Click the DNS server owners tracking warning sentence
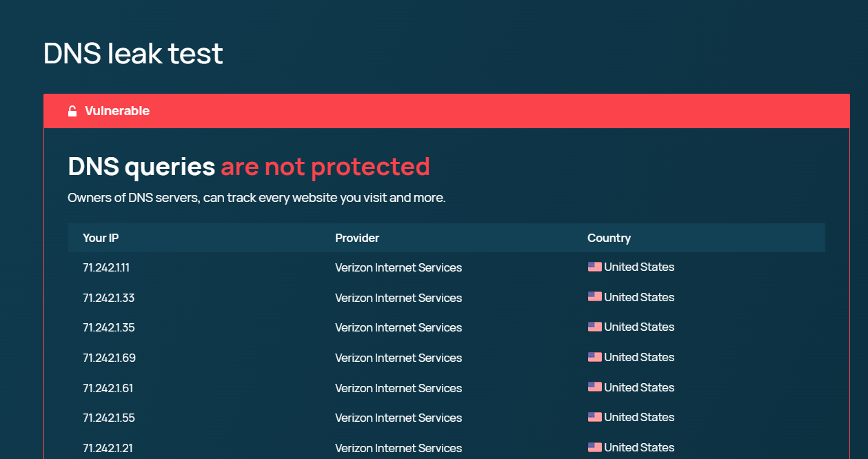This screenshot has height=459, width=868. point(256,198)
